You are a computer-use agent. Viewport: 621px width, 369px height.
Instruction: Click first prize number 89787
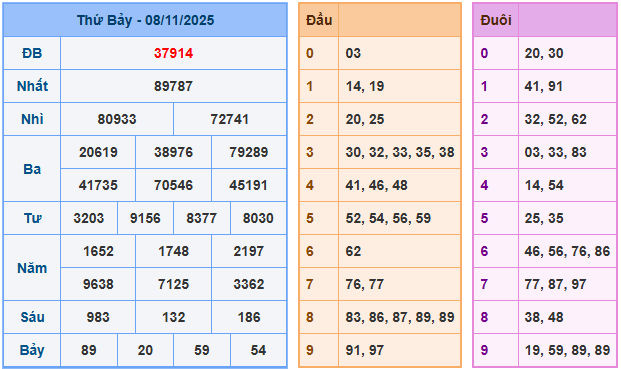click(173, 86)
